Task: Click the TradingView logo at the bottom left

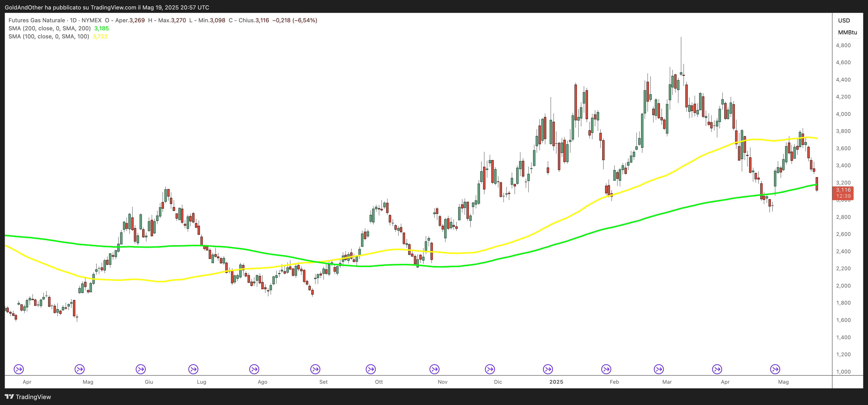Action: 28,397
